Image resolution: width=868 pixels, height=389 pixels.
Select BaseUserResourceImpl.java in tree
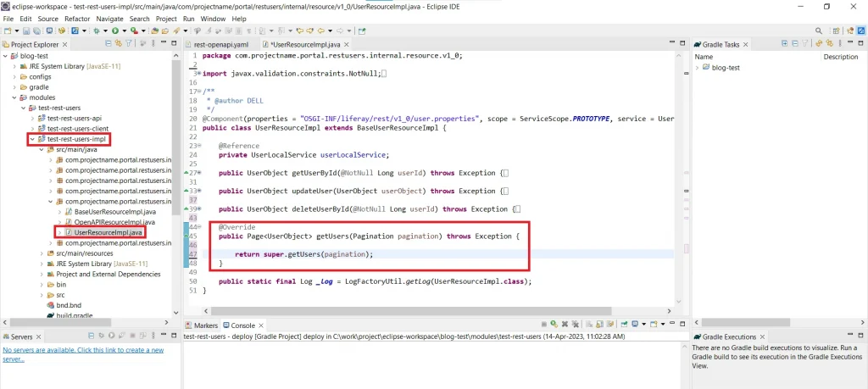point(115,212)
